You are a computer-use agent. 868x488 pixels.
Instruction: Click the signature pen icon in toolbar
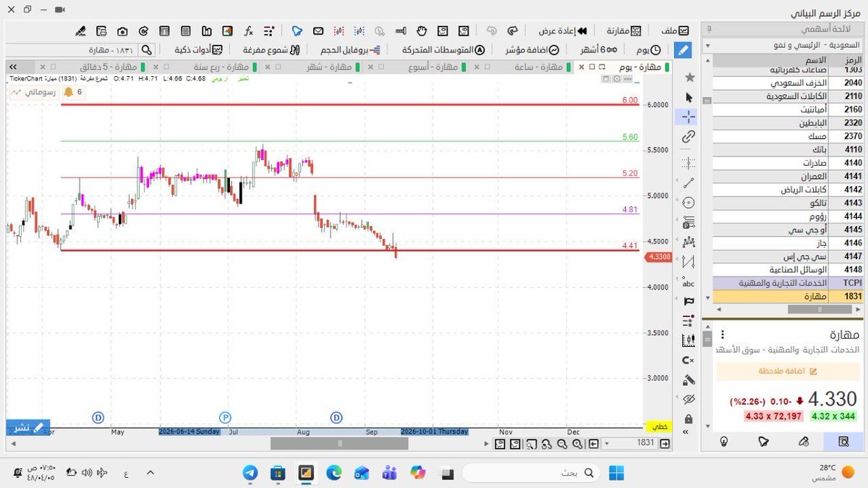pyautogui.click(x=80, y=31)
